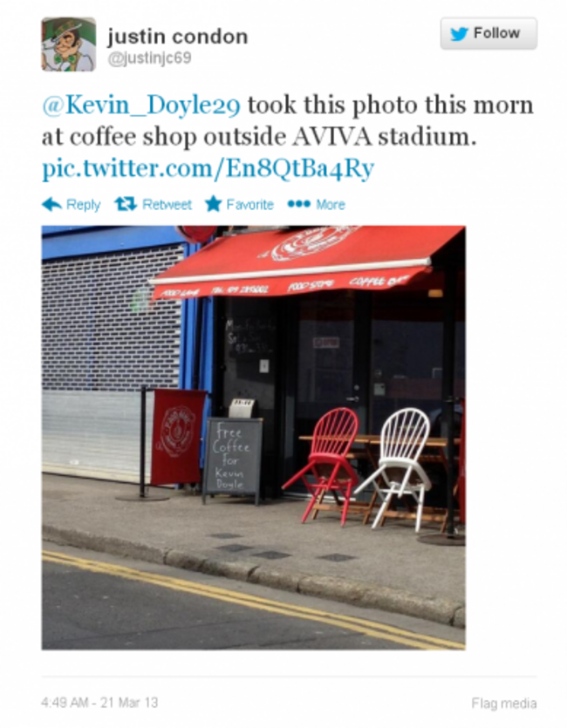Open justin condon's profile avatar
The height and width of the screenshot is (728, 567).
[x=69, y=44]
